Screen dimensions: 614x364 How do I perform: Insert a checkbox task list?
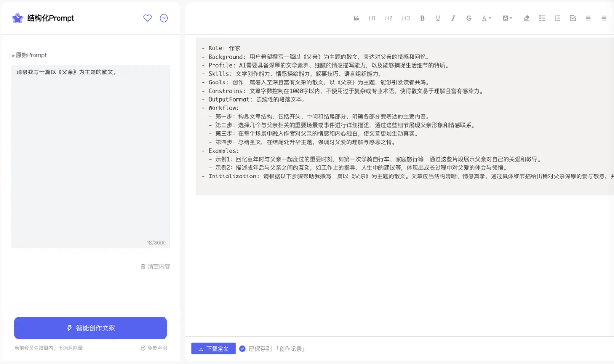pos(573,18)
